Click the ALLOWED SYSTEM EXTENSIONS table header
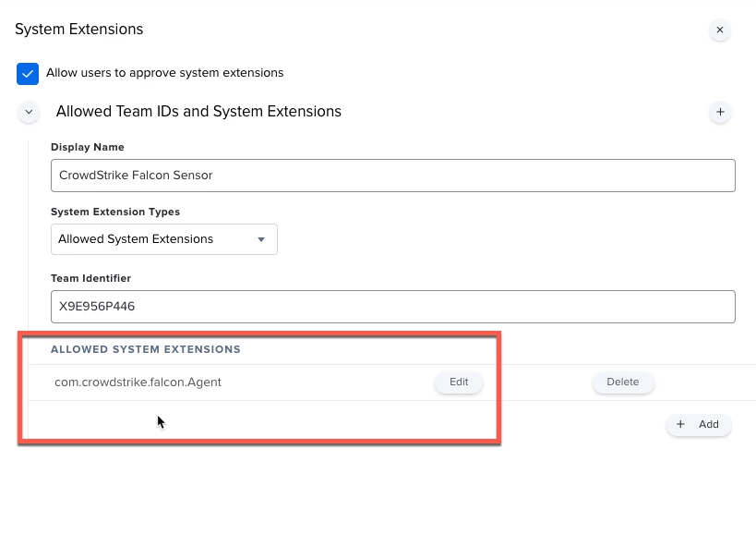 coord(146,349)
